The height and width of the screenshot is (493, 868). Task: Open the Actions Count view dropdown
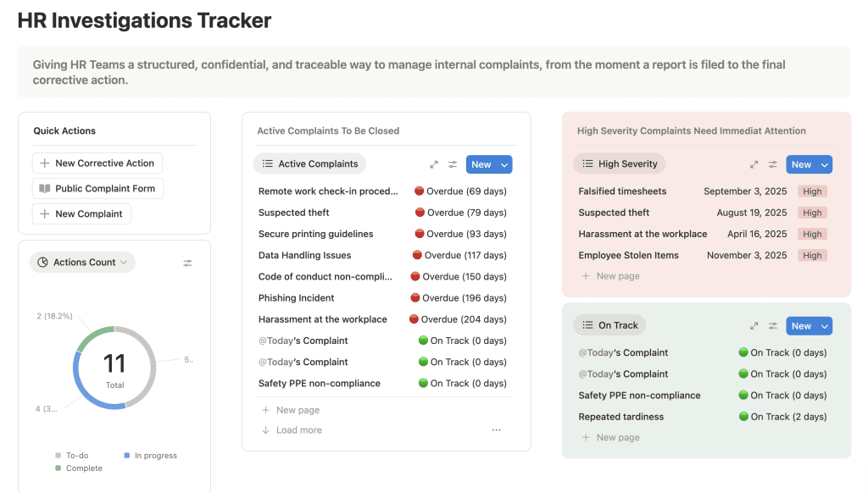click(x=82, y=262)
